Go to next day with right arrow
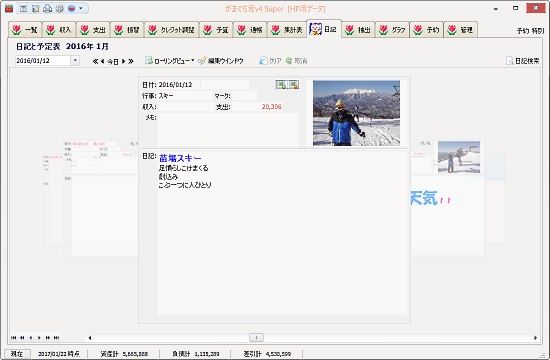 click(x=123, y=61)
